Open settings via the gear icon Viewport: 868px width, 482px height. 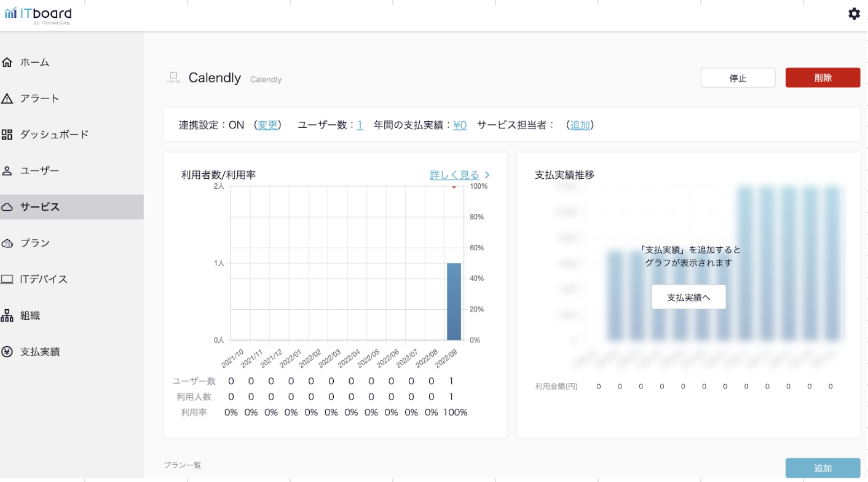coord(854,14)
